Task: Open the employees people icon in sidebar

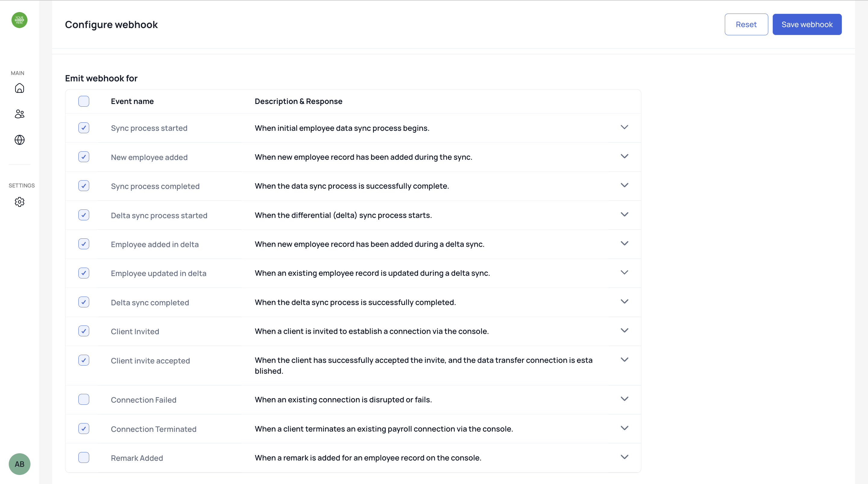Action: click(x=20, y=114)
